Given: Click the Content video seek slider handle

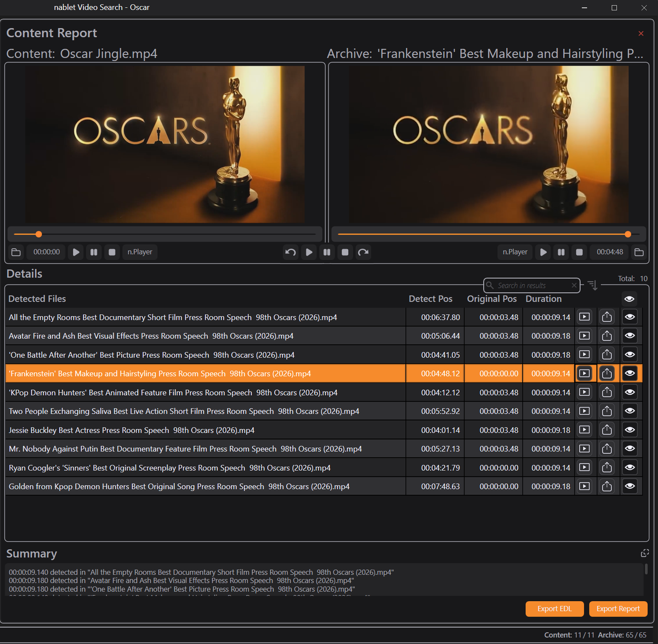Looking at the screenshot, I should coord(38,234).
